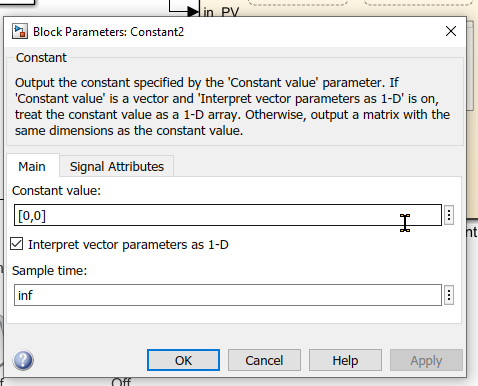Click the Interpret vector parameters label text
The width and height of the screenshot is (478, 386).
[x=128, y=245]
